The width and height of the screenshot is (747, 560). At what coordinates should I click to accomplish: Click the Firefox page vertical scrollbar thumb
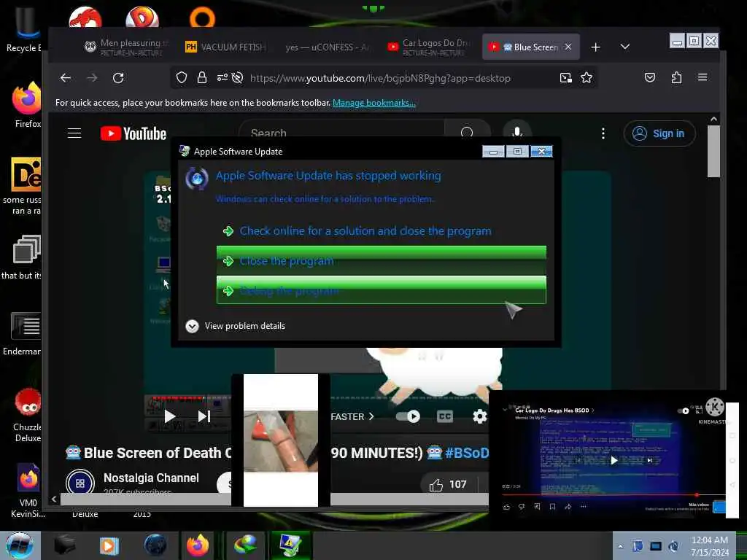click(713, 152)
